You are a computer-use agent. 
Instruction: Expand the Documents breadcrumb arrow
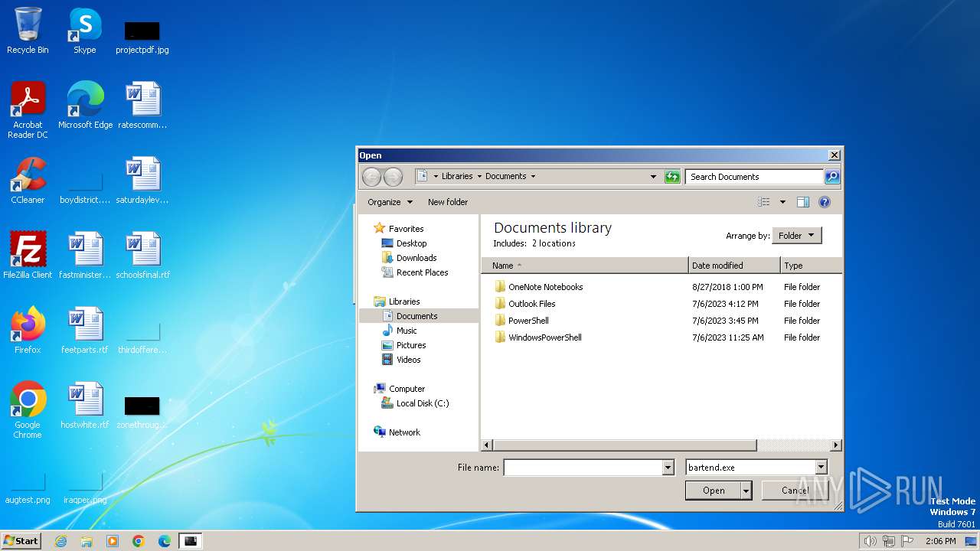coord(533,176)
